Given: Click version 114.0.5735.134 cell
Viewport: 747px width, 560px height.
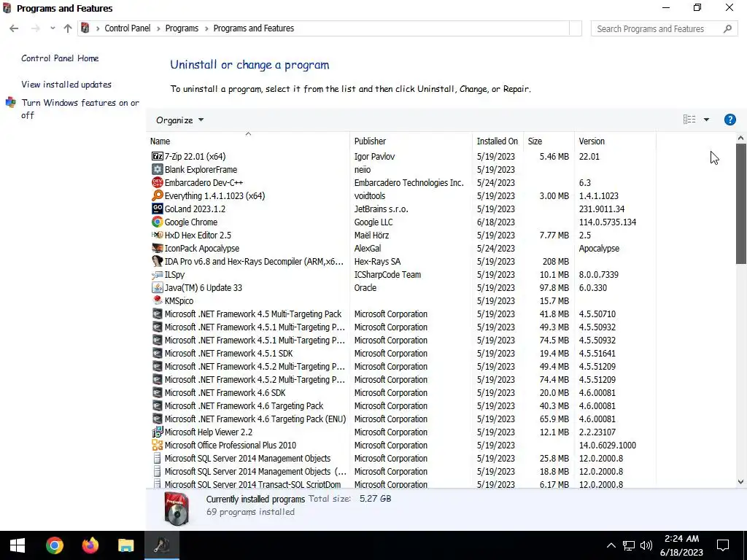Looking at the screenshot, I should (608, 222).
